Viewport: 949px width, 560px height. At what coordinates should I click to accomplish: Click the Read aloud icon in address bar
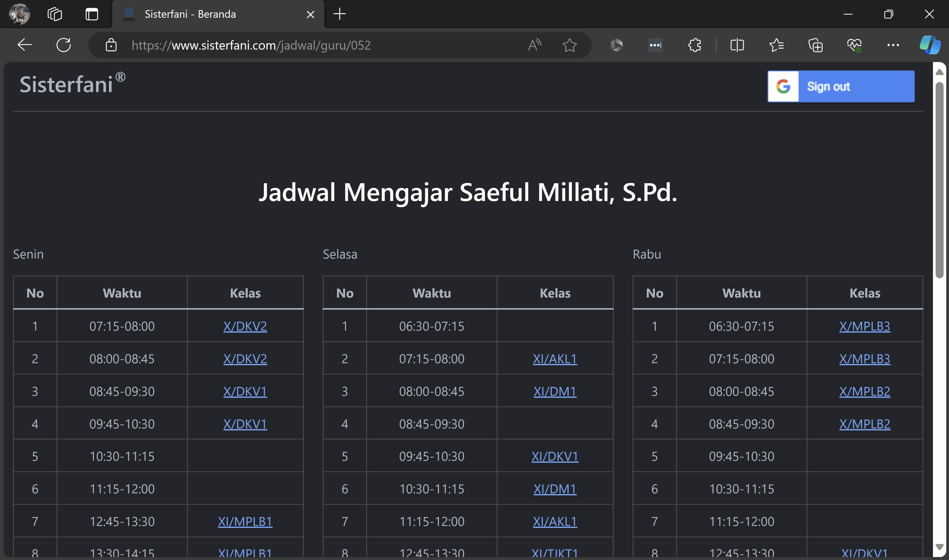tap(534, 45)
